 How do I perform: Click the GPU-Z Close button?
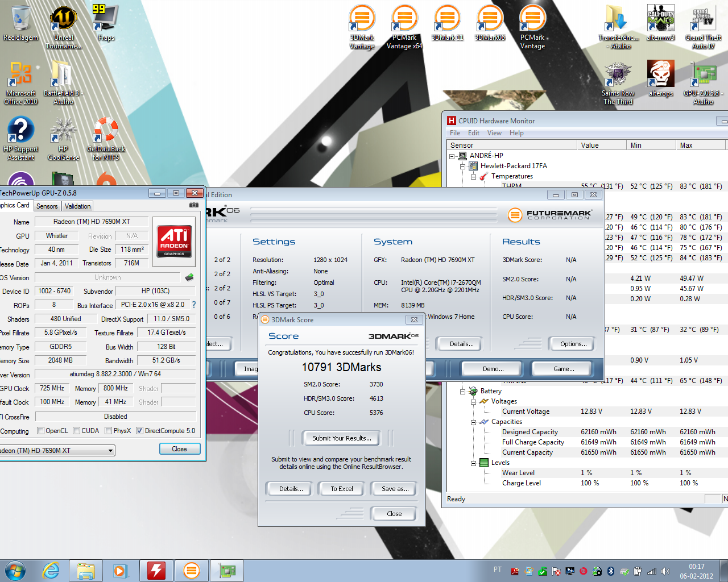pos(180,449)
